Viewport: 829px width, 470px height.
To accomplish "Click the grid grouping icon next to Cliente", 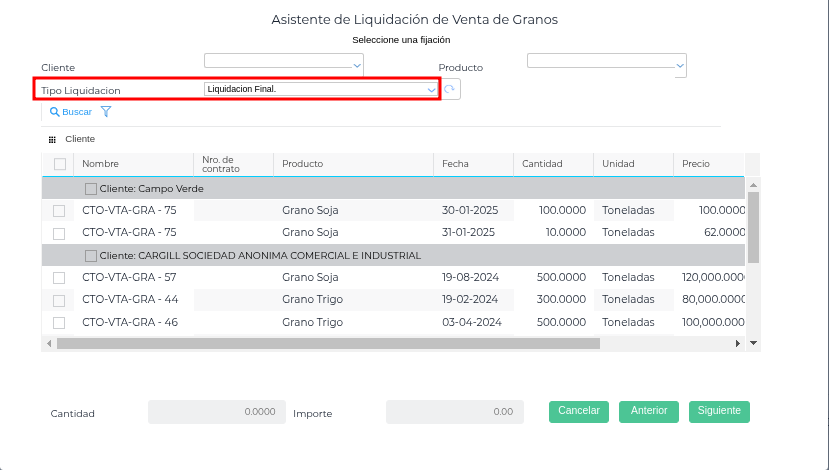I will (52, 139).
